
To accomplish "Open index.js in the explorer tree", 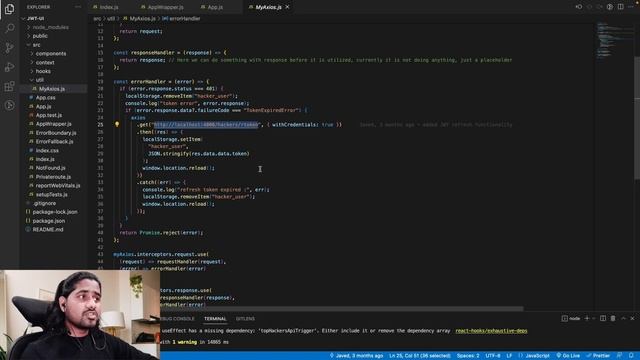I will 45,159.
